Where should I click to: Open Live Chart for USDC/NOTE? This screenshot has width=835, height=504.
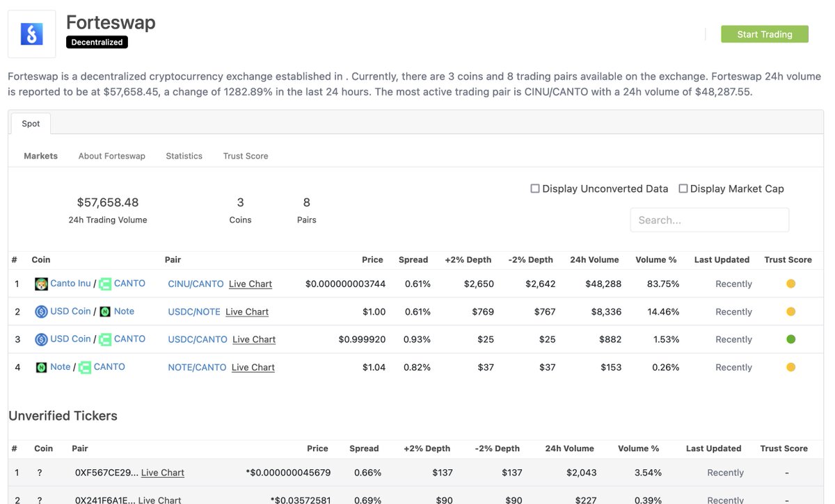pyautogui.click(x=247, y=311)
